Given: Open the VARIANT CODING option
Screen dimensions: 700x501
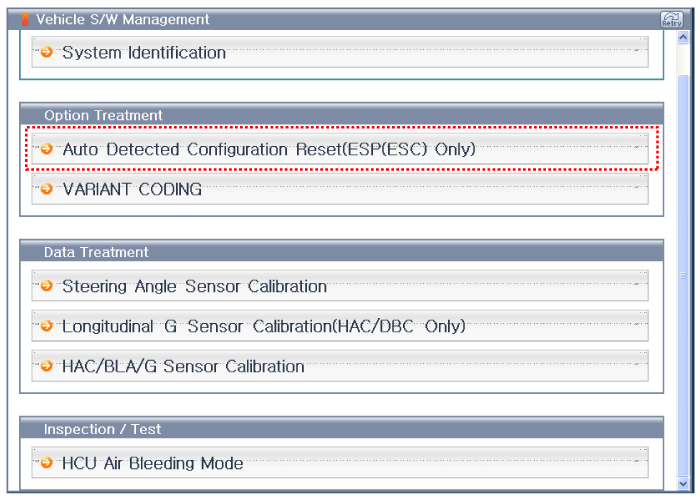Looking at the screenshot, I should (132, 189).
